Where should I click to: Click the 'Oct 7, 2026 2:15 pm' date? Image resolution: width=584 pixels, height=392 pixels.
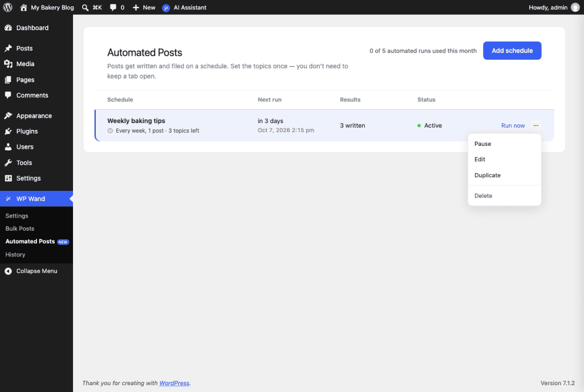[x=286, y=130]
